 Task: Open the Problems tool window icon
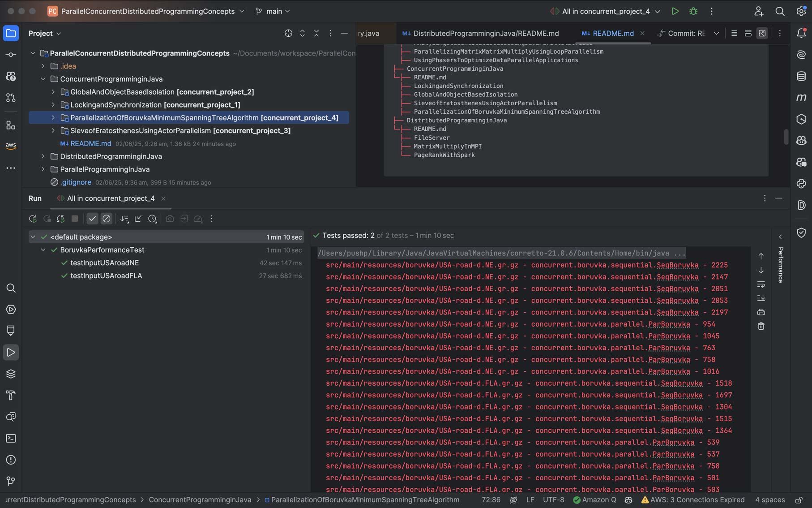click(x=11, y=460)
